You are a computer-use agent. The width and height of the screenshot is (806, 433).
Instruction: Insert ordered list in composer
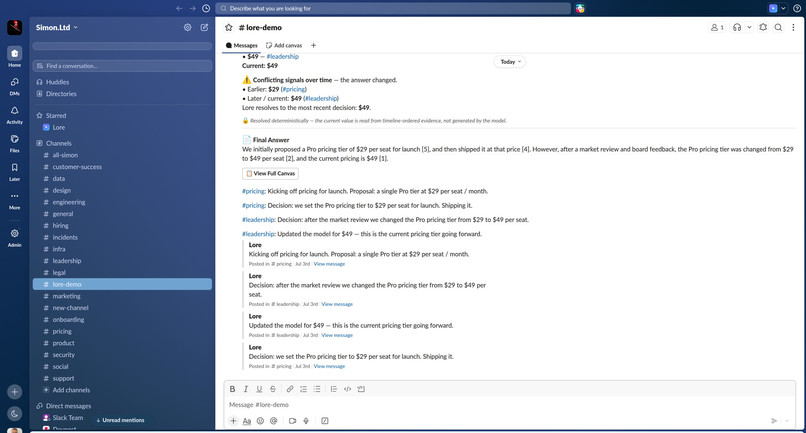[x=303, y=389]
